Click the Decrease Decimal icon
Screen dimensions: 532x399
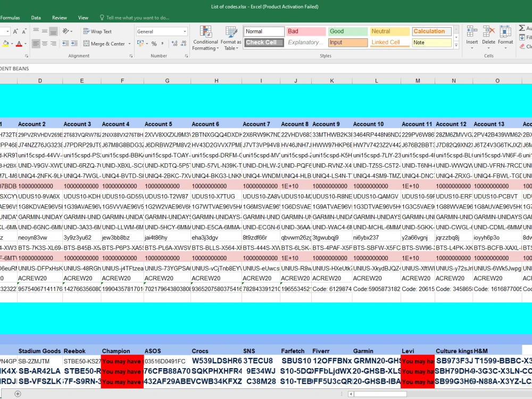coord(183,44)
